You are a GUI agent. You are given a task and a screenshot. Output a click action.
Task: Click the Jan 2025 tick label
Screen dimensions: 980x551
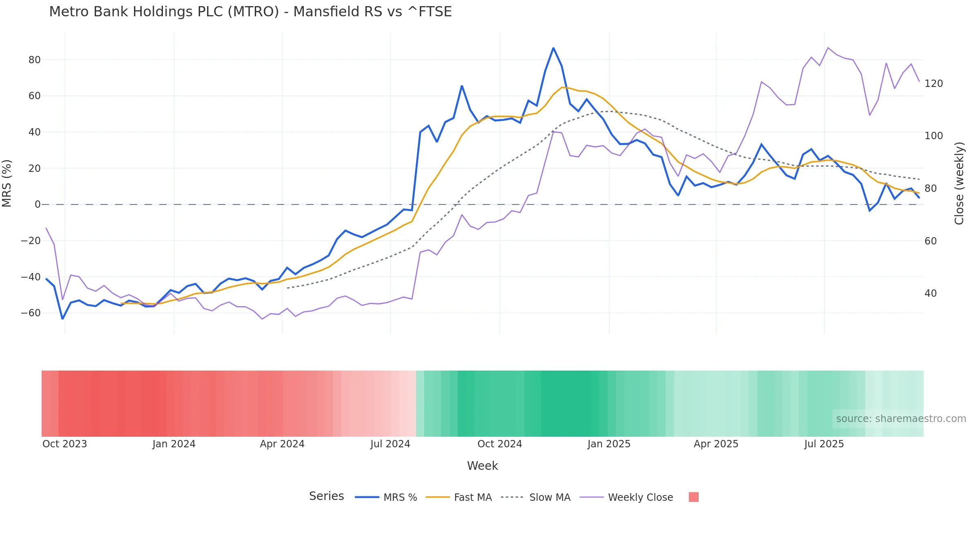[x=609, y=444]
